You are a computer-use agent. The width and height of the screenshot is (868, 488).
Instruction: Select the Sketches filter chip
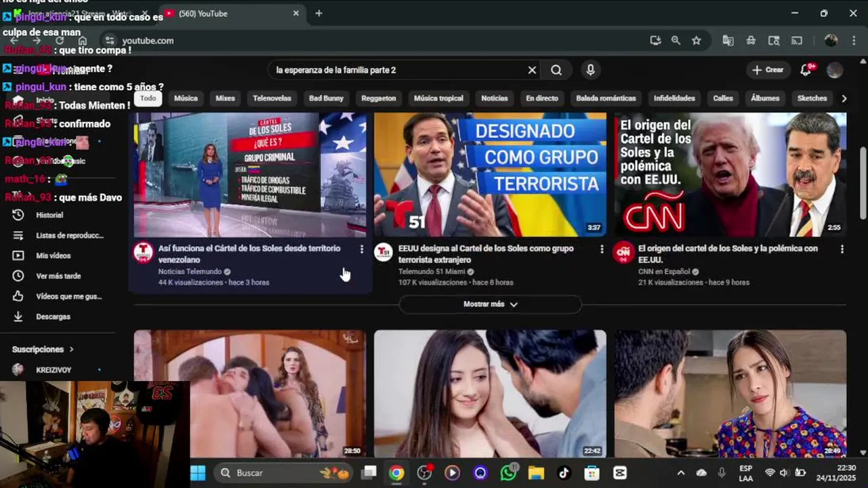(812, 98)
